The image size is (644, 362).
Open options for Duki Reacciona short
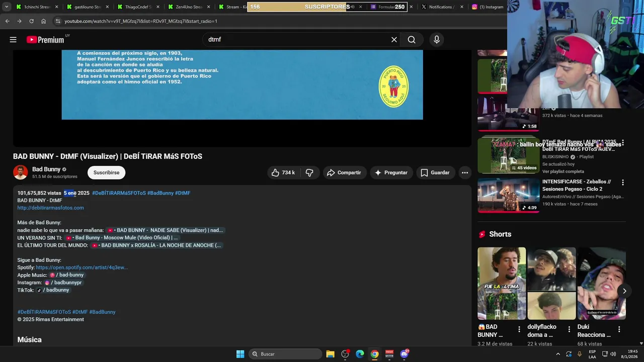[619, 330]
